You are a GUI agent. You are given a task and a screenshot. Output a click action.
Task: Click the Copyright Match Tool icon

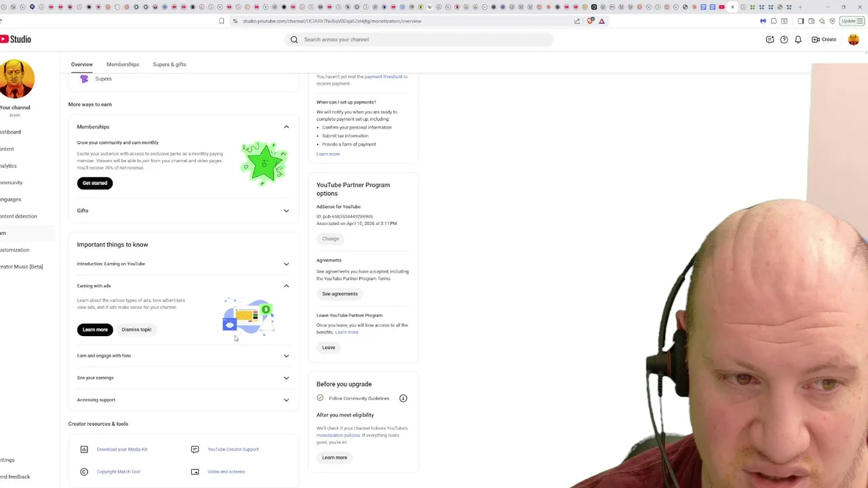coord(84,472)
